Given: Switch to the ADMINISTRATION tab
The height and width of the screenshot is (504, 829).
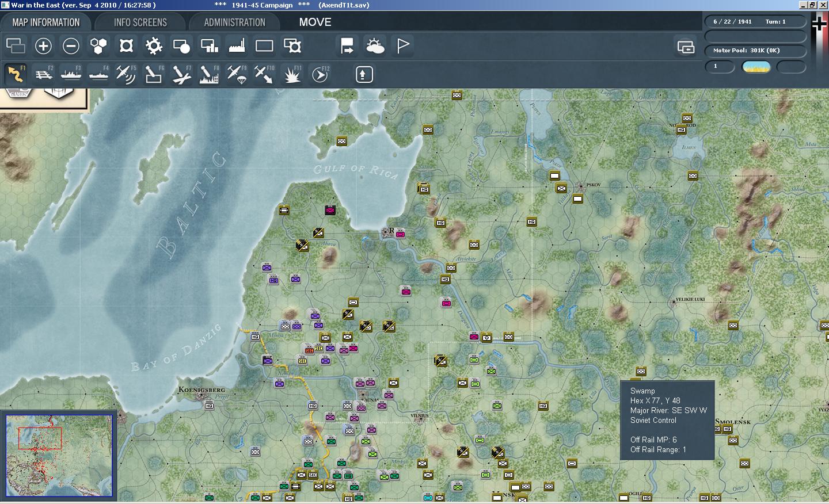Looking at the screenshot, I should click(234, 22).
